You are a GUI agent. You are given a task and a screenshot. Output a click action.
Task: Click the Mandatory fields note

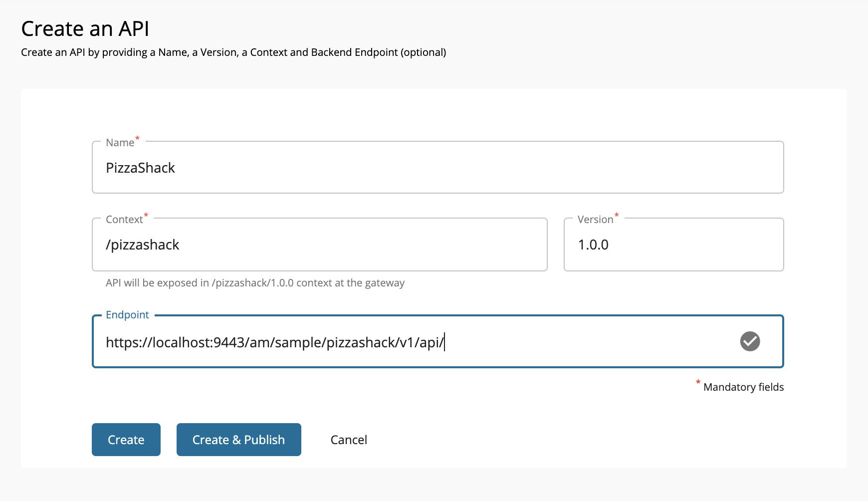(743, 387)
